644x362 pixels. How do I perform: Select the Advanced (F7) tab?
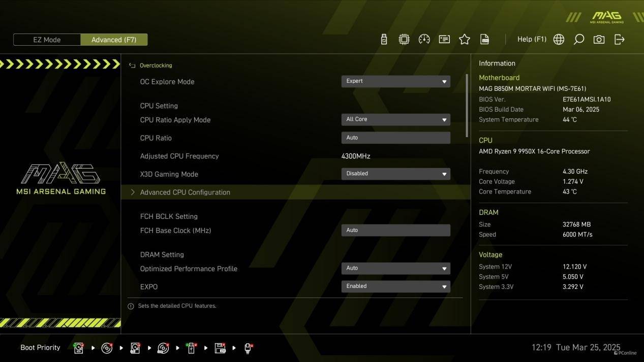114,40
